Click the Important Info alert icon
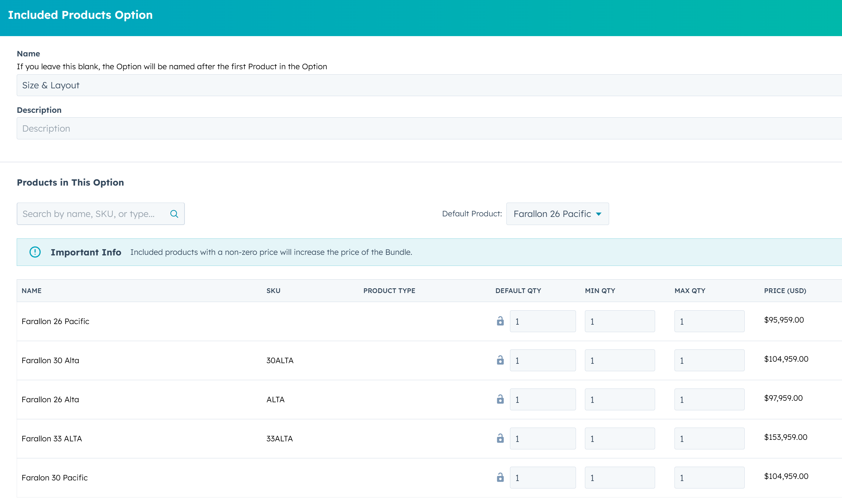842x504 pixels. click(35, 252)
